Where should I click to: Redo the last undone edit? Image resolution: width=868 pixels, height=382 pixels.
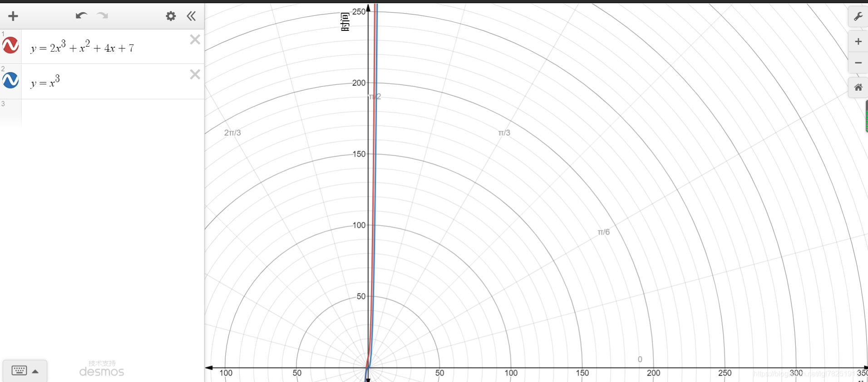point(102,16)
